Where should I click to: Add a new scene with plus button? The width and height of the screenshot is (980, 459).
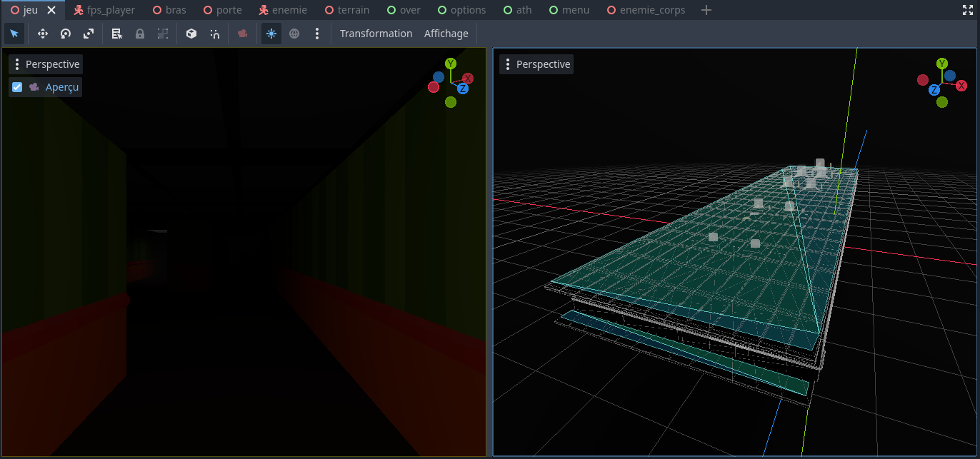point(706,10)
